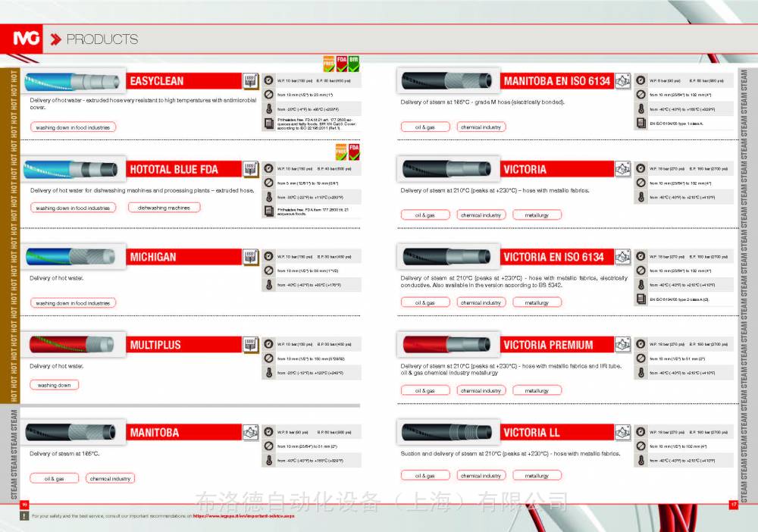Click the diameter icon in MICHIGAN specs
This screenshot has height=532, width=758.
[x=268, y=271]
